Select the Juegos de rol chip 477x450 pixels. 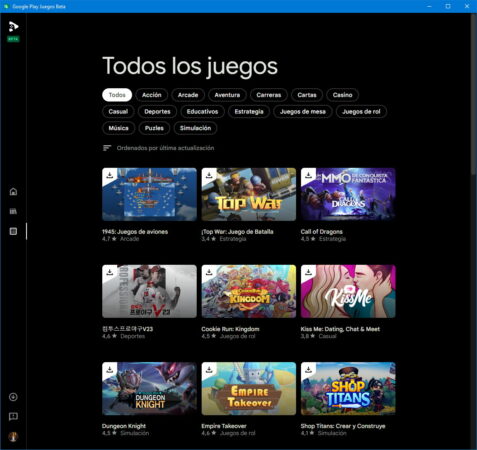[361, 112]
